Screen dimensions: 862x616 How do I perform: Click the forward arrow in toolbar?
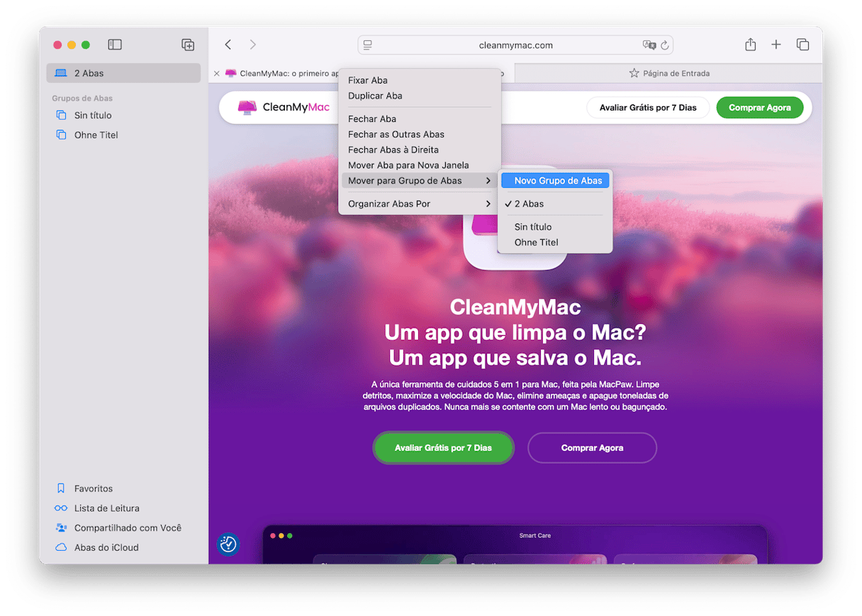(x=253, y=45)
